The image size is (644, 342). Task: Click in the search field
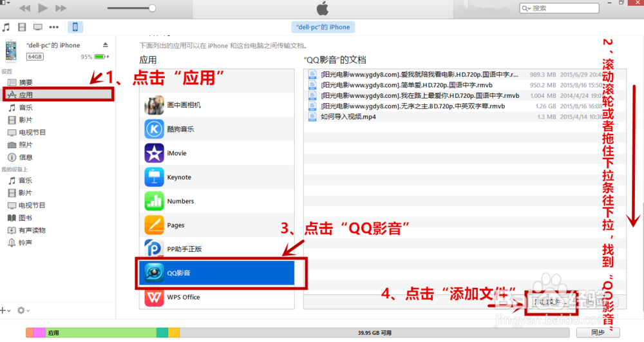pos(559,8)
